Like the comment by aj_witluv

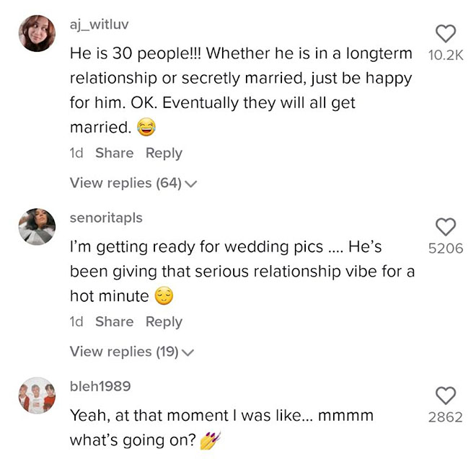[x=446, y=33]
